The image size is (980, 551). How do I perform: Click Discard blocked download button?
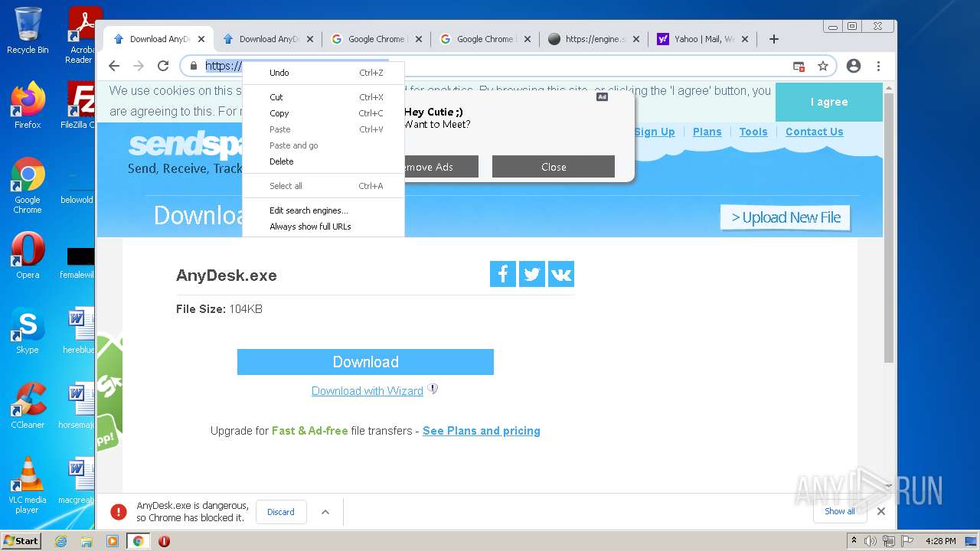281,512
